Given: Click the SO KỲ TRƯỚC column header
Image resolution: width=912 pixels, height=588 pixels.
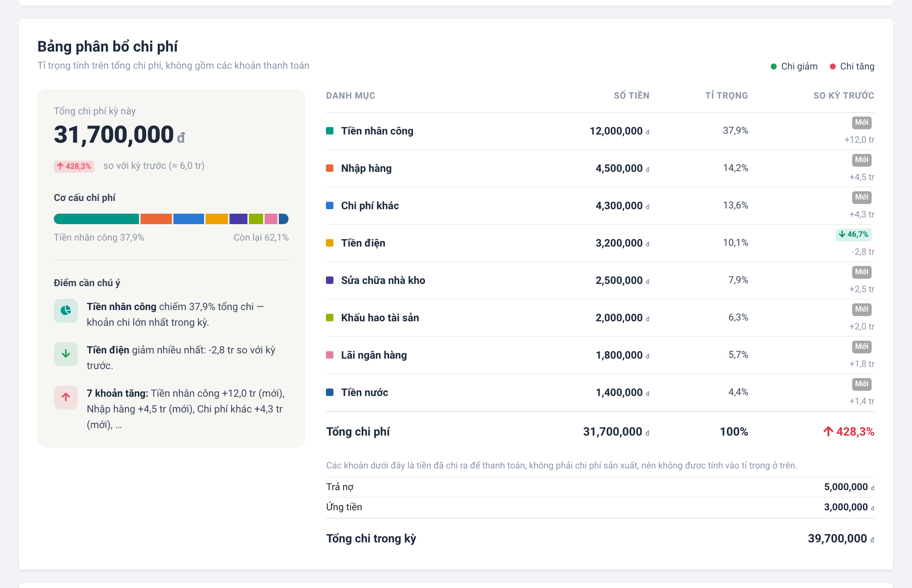Looking at the screenshot, I should tap(844, 96).
